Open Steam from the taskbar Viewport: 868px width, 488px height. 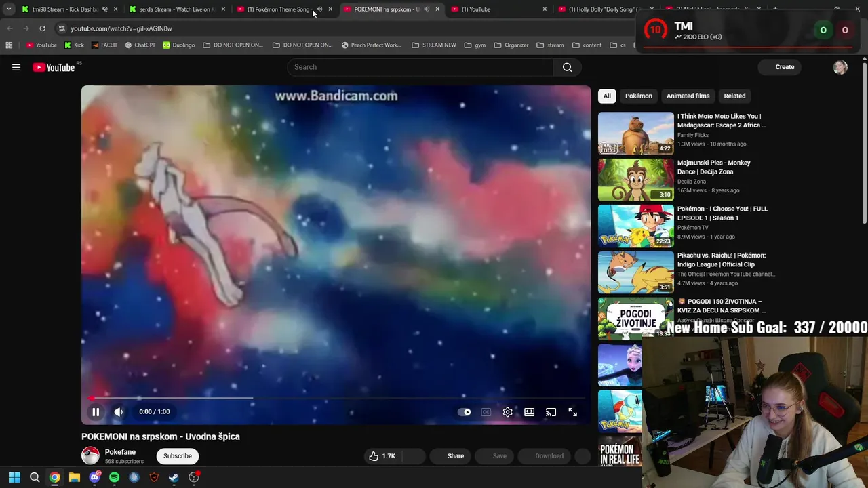click(174, 477)
